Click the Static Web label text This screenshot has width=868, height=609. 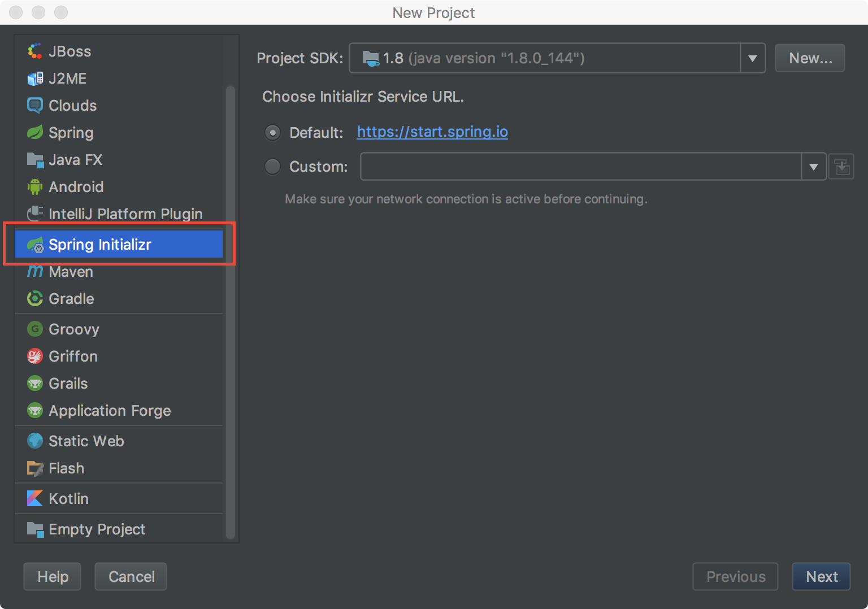click(86, 441)
